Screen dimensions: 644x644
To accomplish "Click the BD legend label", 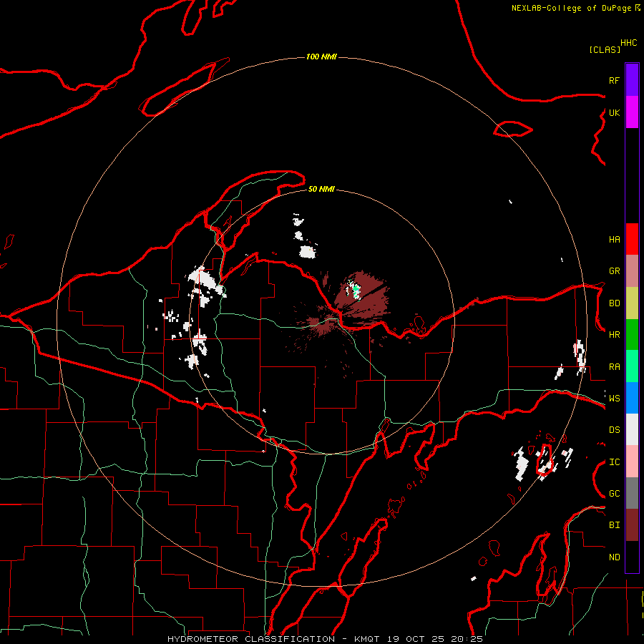I will coord(614,303).
